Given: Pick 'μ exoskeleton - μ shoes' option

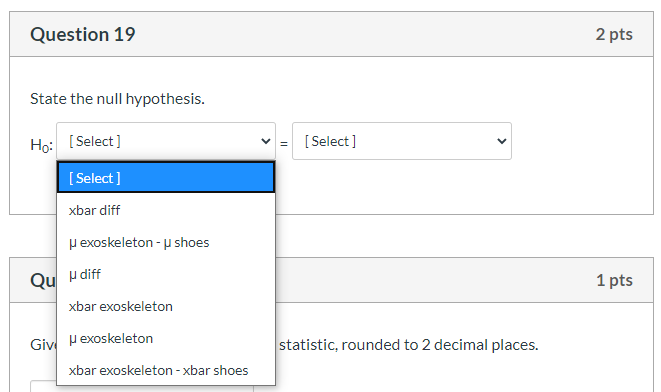Looking at the screenshot, I should point(166,242).
